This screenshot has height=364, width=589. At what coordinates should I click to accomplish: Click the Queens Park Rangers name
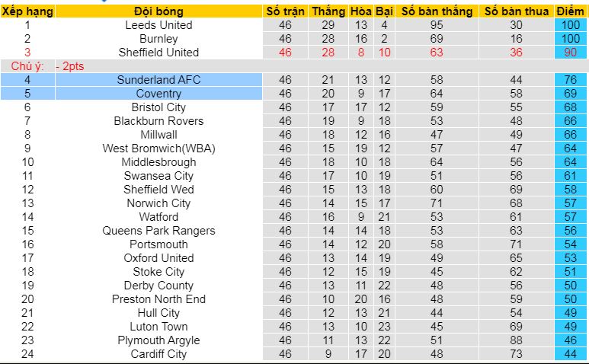pos(158,231)
